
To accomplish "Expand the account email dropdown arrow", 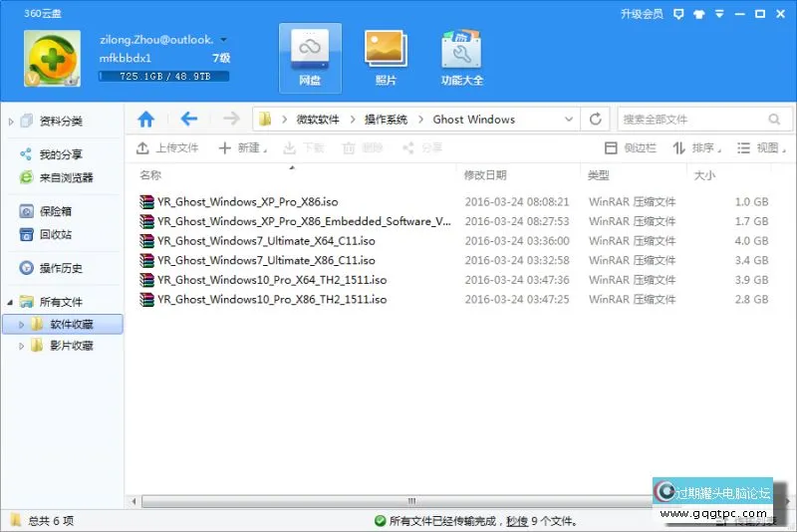I will click(x=223, y=40).
